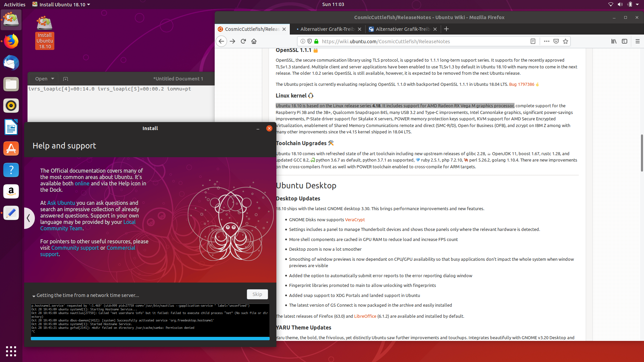Image resolution: width=644 pixels, height=362 pixels.
Task: Click the Firefox page vertical scrollbar
Action: (x=642, y=153)
